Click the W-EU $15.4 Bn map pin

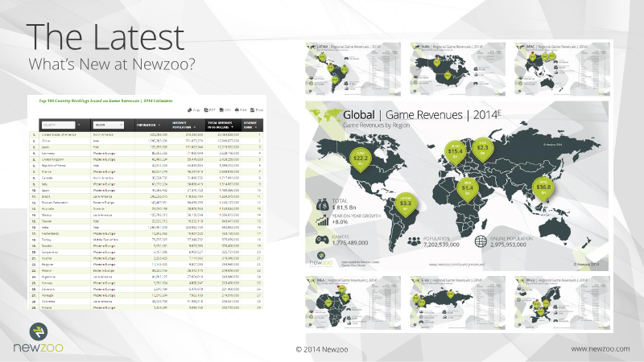pos(455,153)
